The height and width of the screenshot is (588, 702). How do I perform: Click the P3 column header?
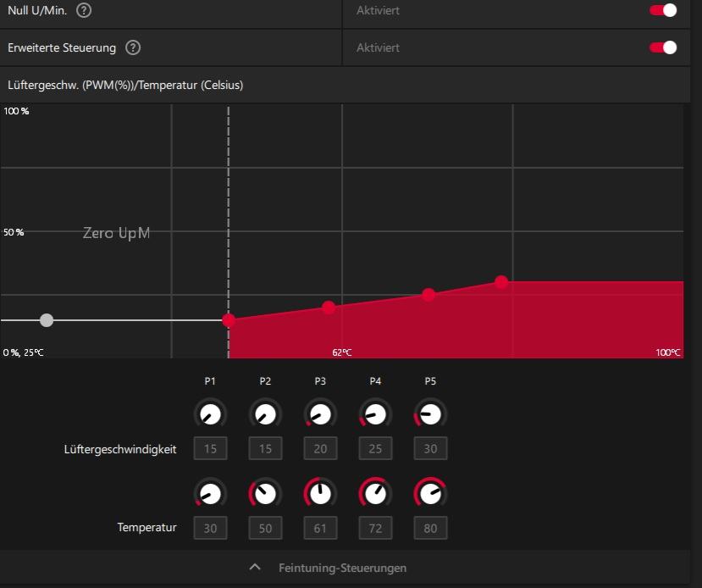click(x=320, y=381)
